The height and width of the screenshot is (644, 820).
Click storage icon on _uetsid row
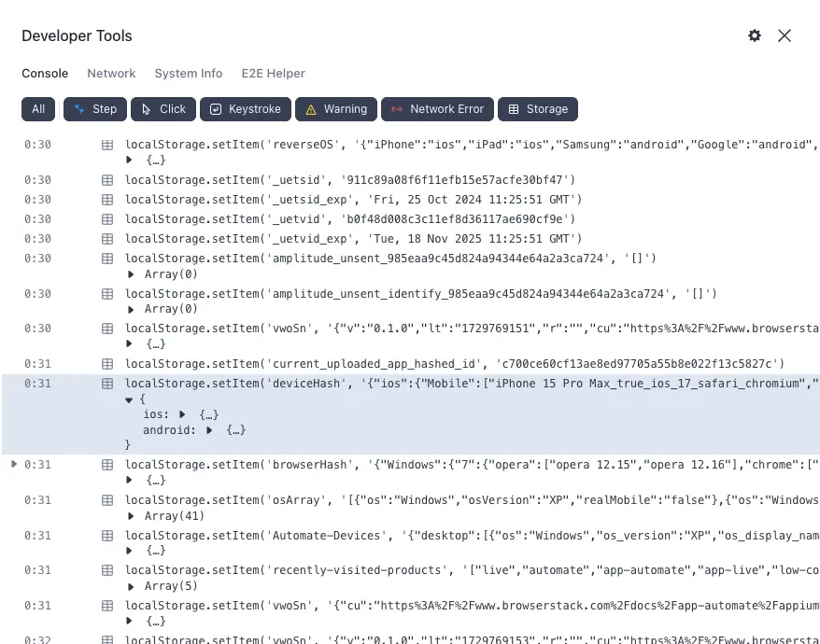106,180
